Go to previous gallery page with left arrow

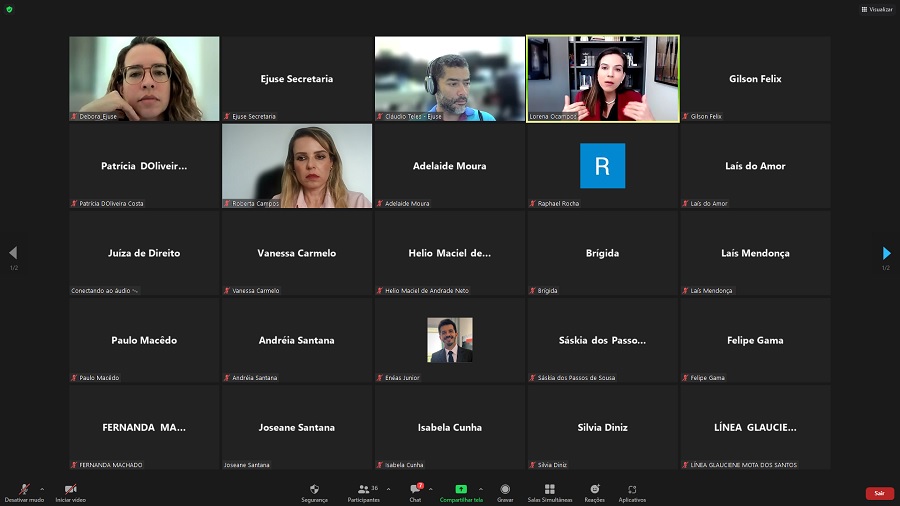point(13,253)
